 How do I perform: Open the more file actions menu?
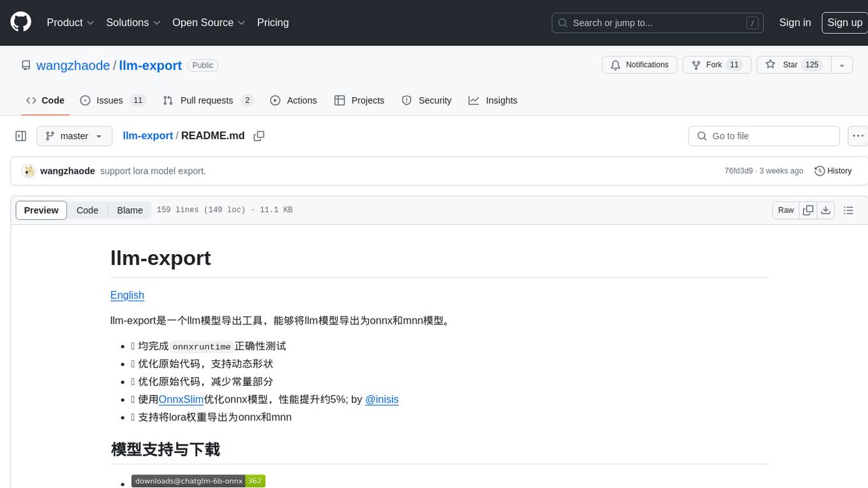click(858, 136)
